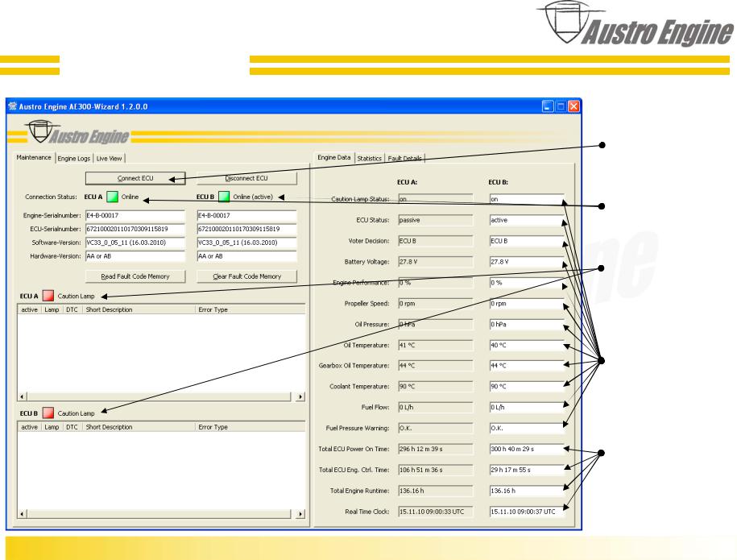Click ECU A Total Engine Runtime field
737x560 pixels.
(435, 491)
